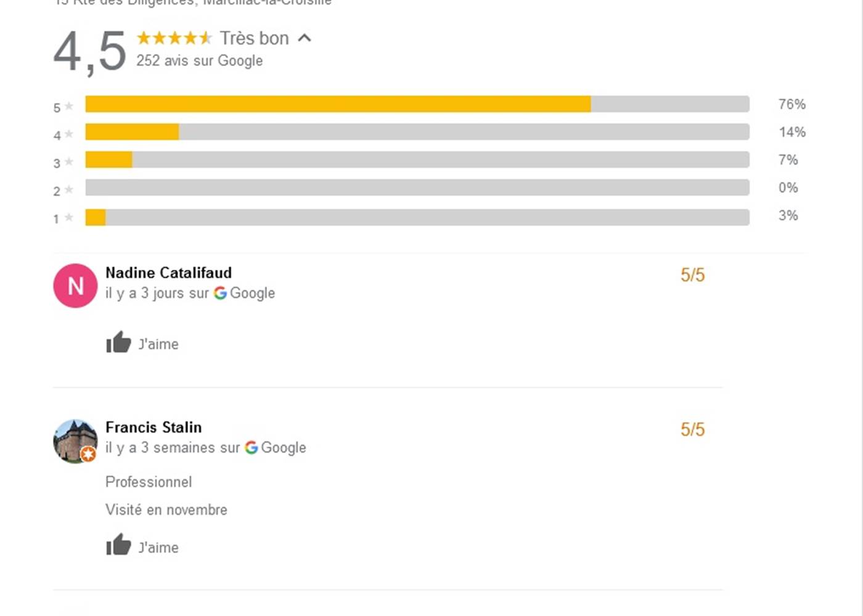The width and height of the screenshot is (863, 616).
Task: Select the 5-star rating bar
Action: coord(417,104)
